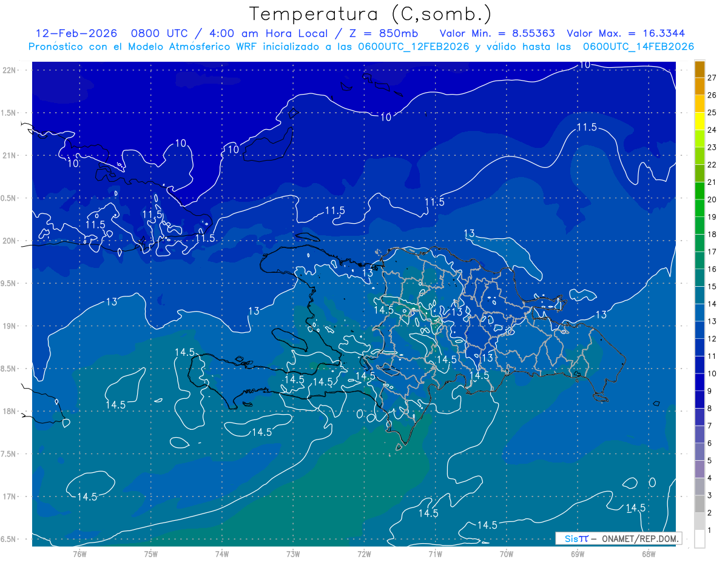Click the "68W" longitude axis label

(649, 554)
